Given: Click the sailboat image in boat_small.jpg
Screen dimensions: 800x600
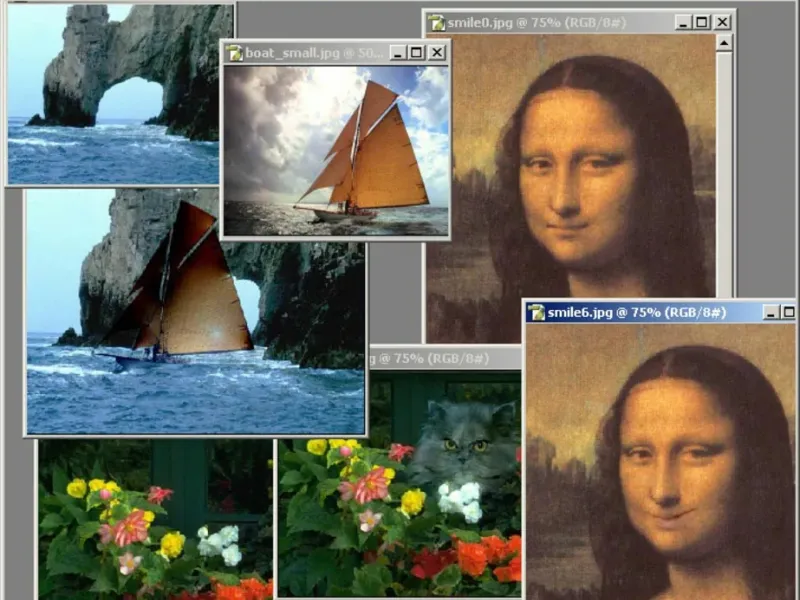Looking at the screenshot, I should pos(336,151).
